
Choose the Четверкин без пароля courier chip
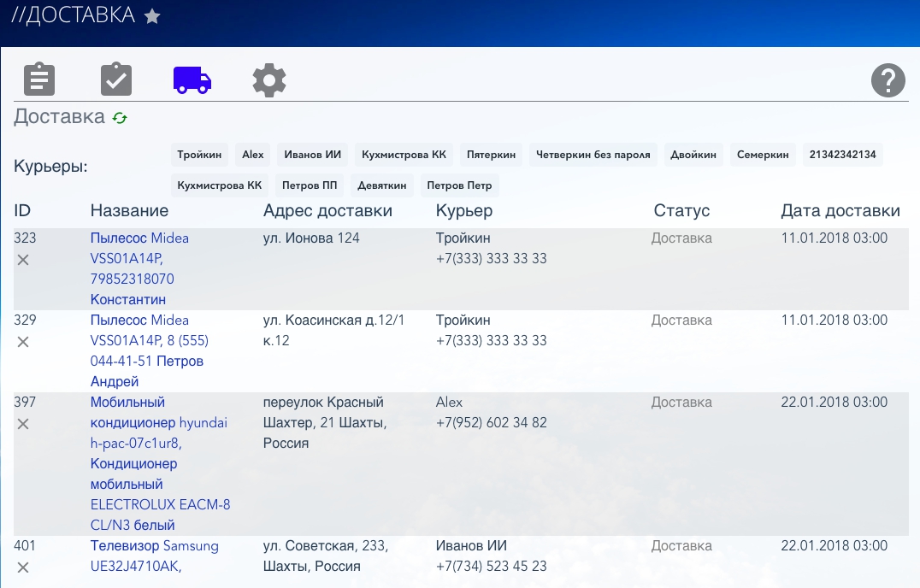(x=593, y=155)
